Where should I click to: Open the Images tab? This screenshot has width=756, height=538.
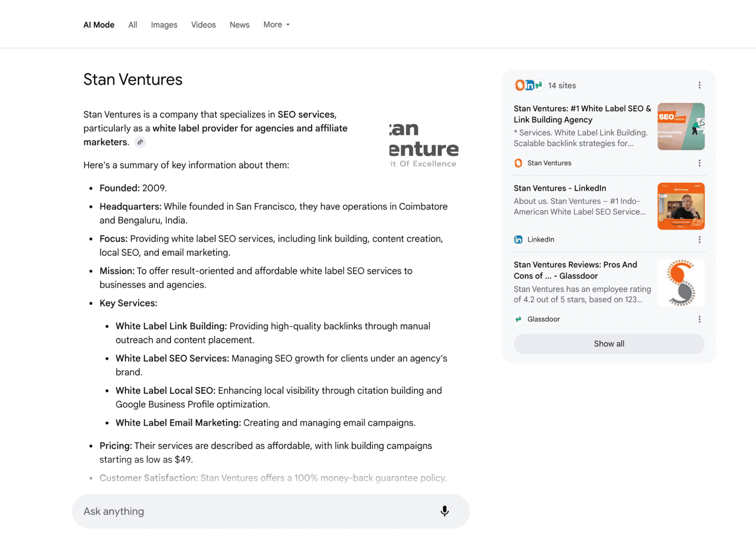click(x=164, y=25)
